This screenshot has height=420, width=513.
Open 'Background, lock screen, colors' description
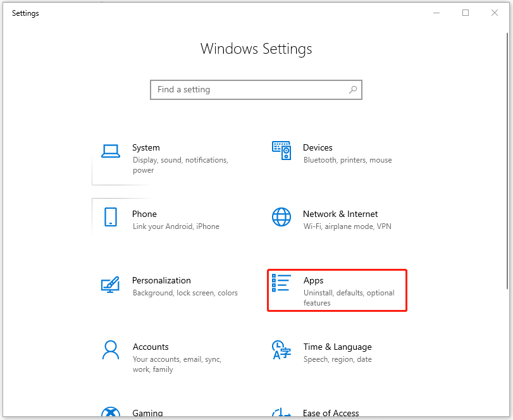click(x=185, y=293)
